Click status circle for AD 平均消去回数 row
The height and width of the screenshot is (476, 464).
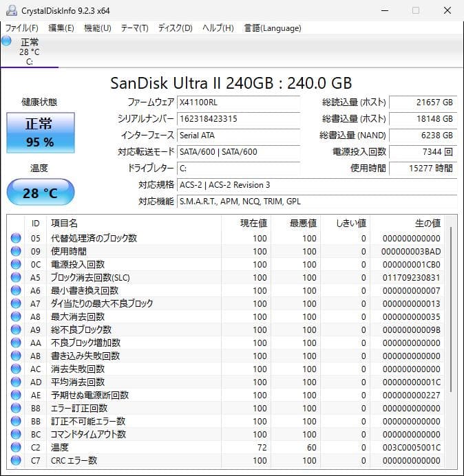pyautogui.click(x=16, y=382)
